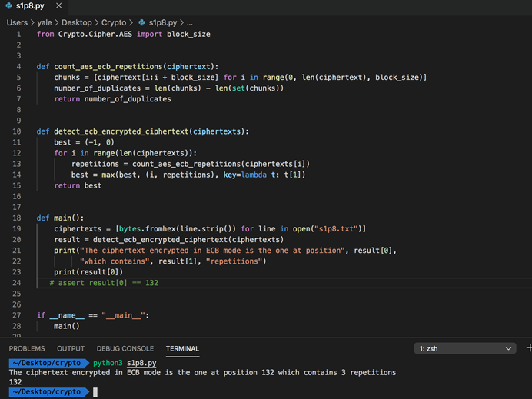This screenshot has width=532, height=399.
Task: Click line number 4 in gutter
Action: pyautogui.click(x=18, y=66)
